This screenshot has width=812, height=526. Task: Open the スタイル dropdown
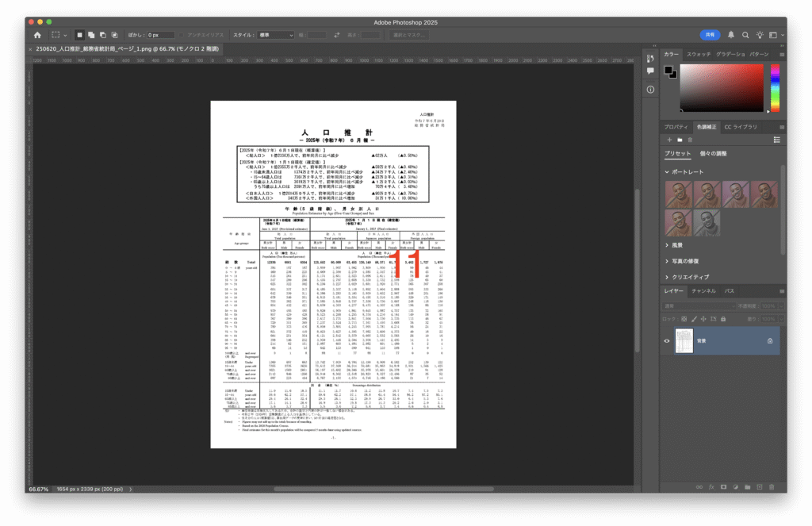(276, 35)
